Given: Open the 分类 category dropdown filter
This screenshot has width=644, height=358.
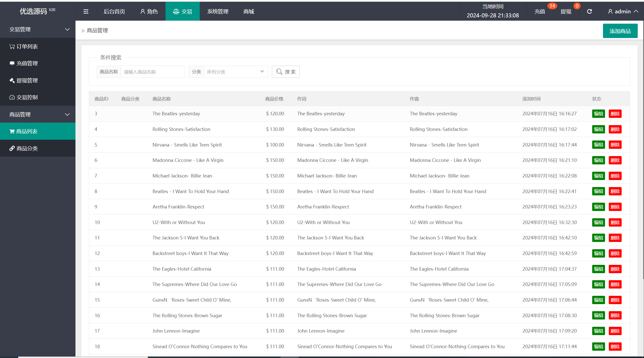Looking at the screenshot, I should point(233,72).
